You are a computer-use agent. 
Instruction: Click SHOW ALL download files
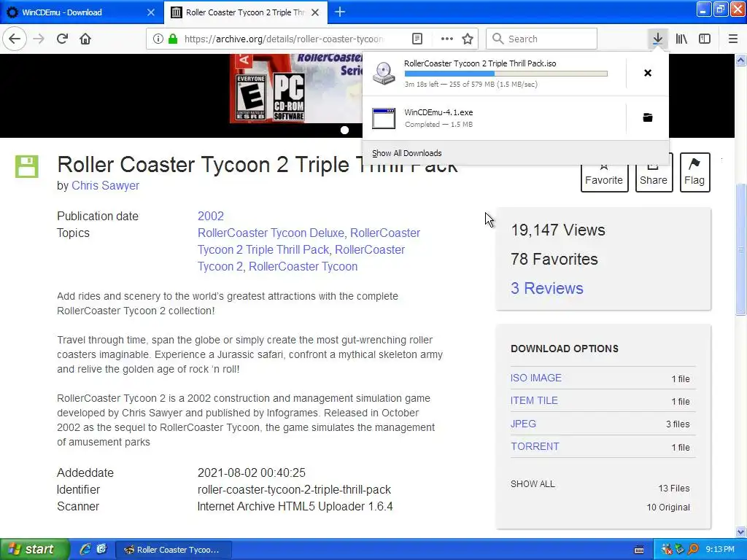[533, 484]
